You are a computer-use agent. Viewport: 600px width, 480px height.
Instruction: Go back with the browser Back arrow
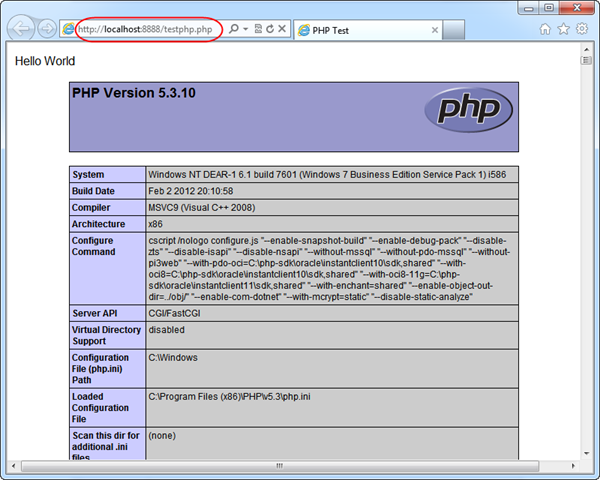(21, 28)
